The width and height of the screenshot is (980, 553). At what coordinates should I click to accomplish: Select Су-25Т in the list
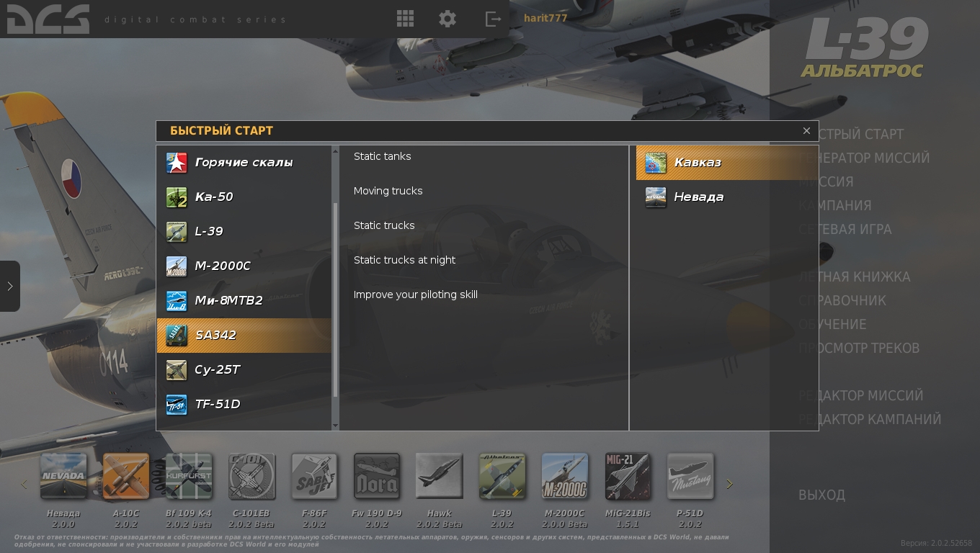coord(244,370)
